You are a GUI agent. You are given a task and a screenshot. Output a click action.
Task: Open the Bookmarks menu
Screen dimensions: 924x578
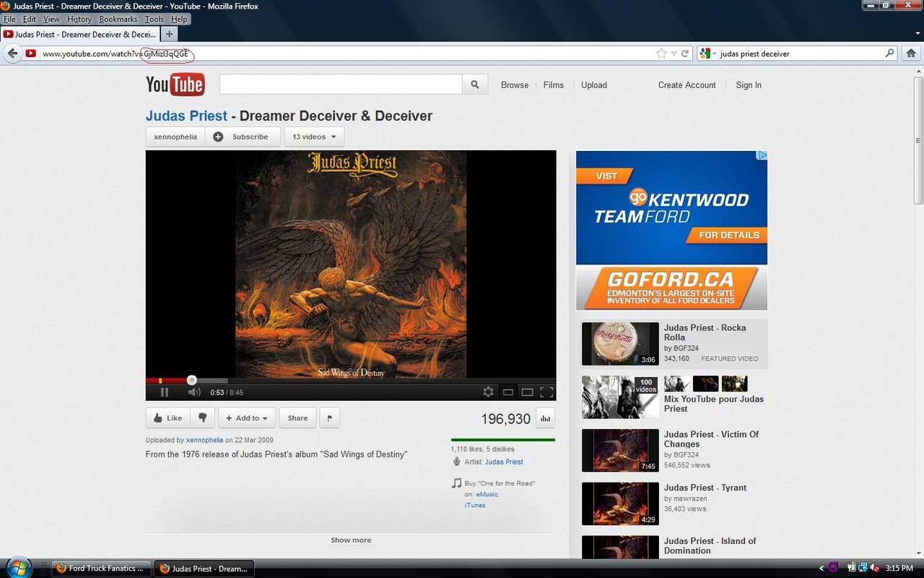pos(118,20)
